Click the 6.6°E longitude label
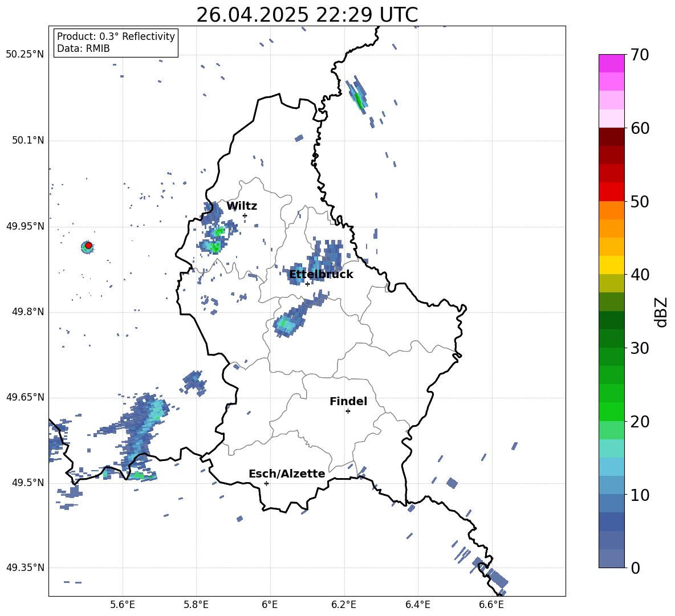This screenshot has height=616, width=675. click(491, 605)
